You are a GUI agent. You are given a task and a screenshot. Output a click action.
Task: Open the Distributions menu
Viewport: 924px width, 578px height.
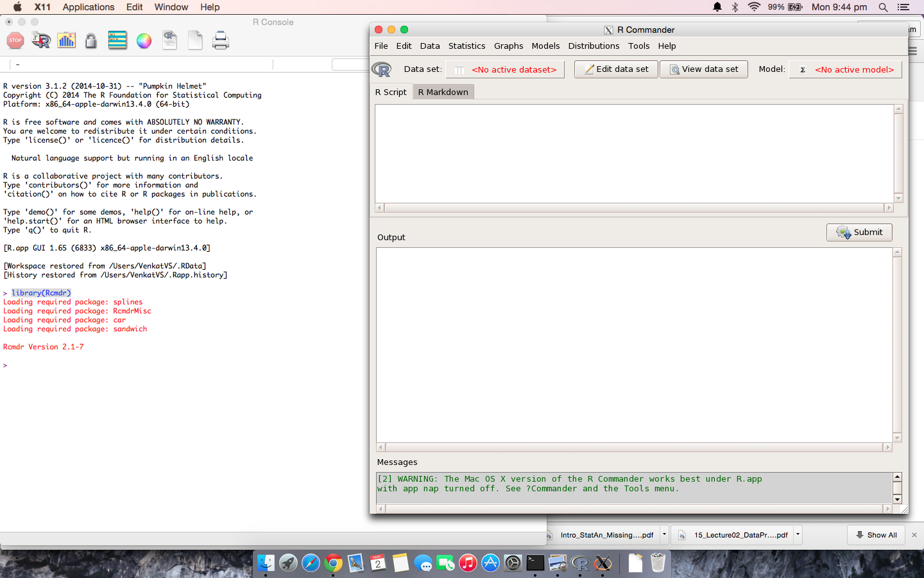(594, 46)
